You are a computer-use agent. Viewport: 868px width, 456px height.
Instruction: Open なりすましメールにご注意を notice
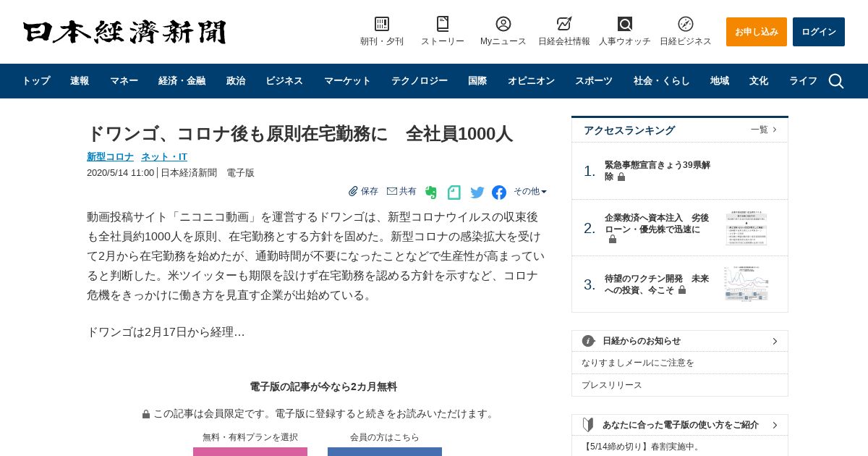pos(638,363)
